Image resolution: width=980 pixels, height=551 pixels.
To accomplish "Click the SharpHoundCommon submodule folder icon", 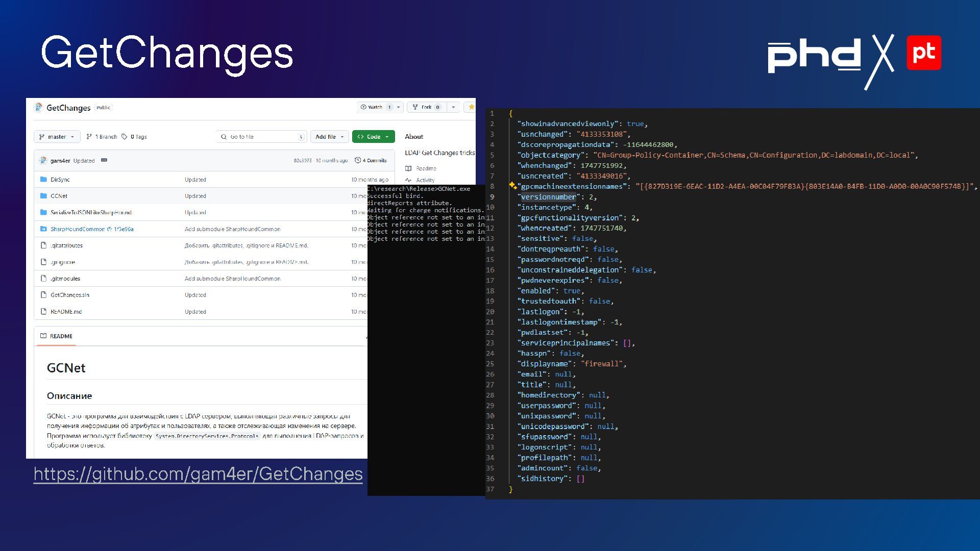I will tap(43, 229).
